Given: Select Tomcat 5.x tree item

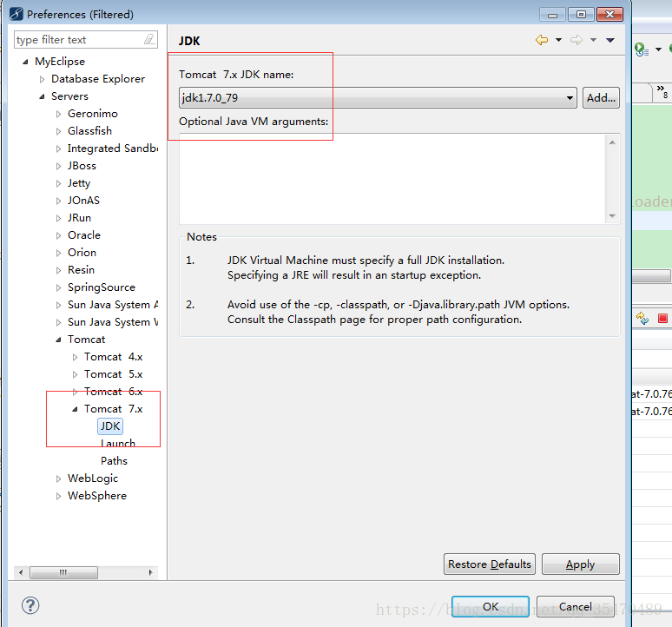Looking at the screenshot, I should point(113,374).
